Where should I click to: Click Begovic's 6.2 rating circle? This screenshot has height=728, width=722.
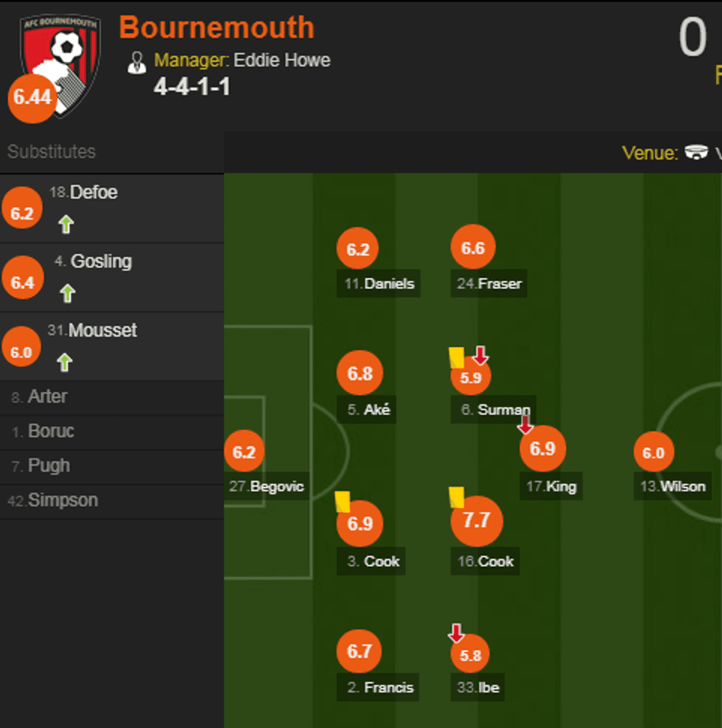(x=244, y=452)
